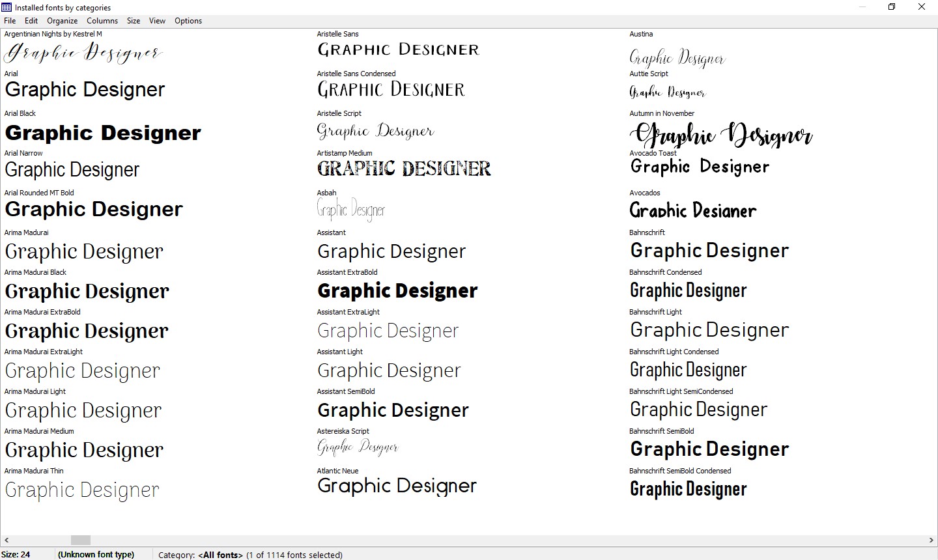Select the Bahnschrift font preview

709,250
